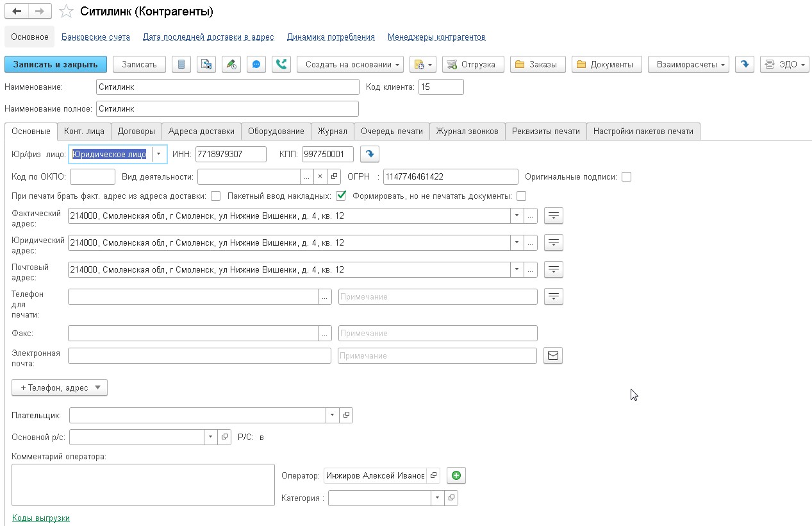The width and height of the screenshot is (812, 526).
Task: Open list icon beside Фактический адрес
Action: point(553,216)
